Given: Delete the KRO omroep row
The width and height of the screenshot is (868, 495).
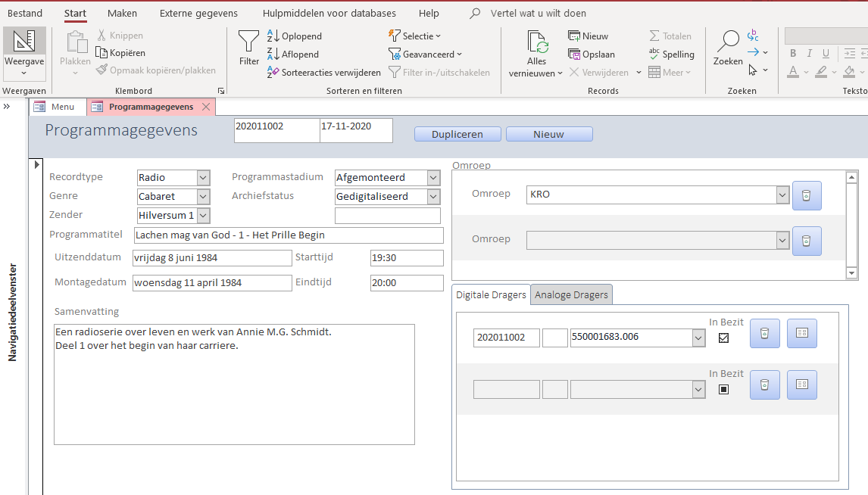Looking at the screenshot, I should (x=807, y=195).
